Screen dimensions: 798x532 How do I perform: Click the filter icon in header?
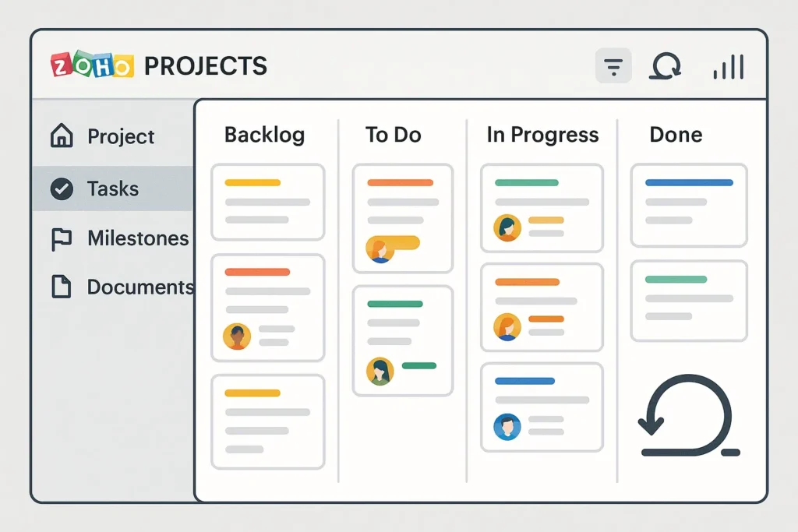(x=613, y=66)
